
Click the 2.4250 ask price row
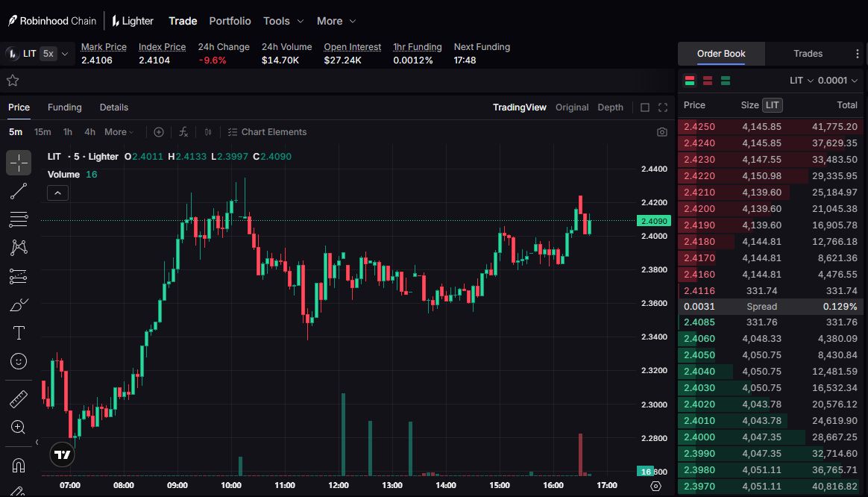[770, 126]
